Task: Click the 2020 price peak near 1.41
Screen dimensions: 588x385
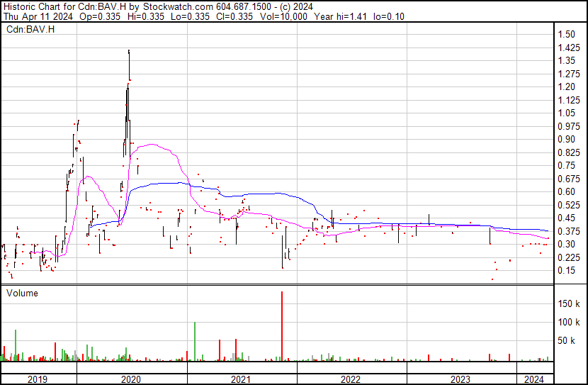Action: [x=128, y=52]
